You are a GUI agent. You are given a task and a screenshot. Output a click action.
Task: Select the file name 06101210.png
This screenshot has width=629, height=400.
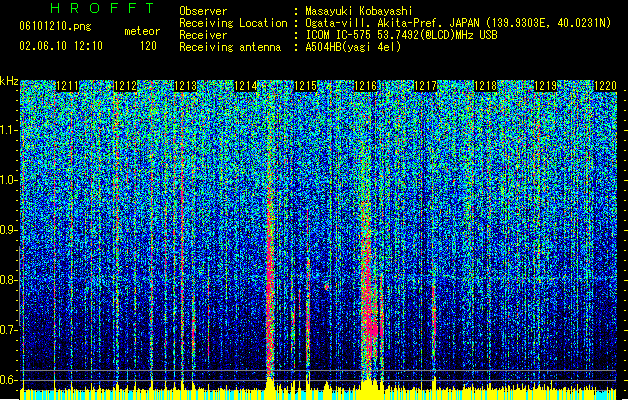click(55, 27)
